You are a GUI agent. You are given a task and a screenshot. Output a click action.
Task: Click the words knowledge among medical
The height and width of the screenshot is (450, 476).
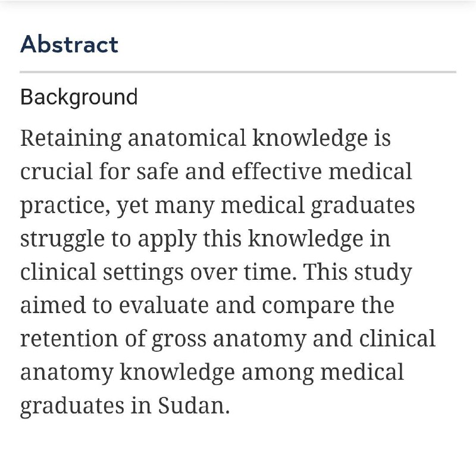(262, 373)
